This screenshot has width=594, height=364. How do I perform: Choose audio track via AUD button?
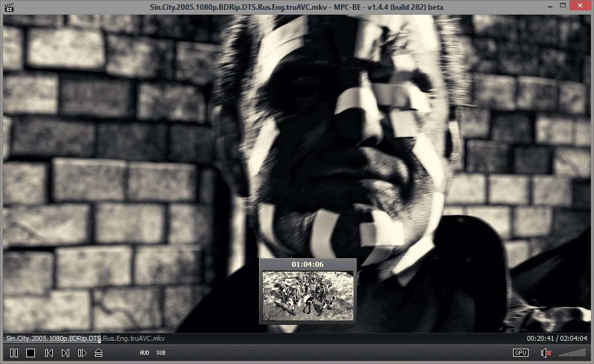tap(145, 352)
